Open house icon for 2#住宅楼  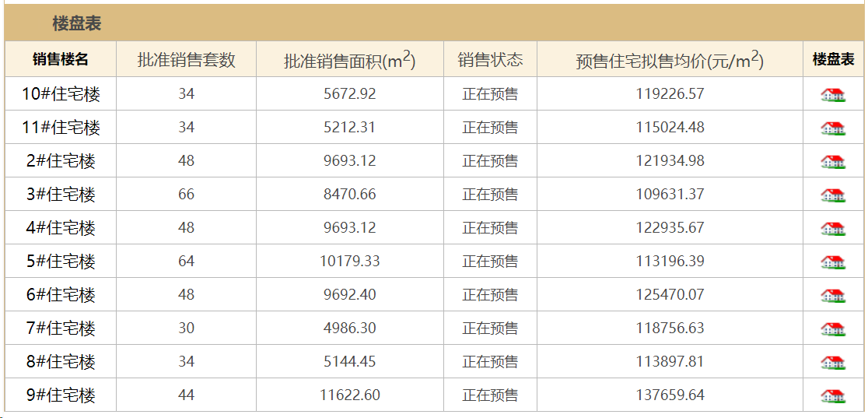coord(832,161)
